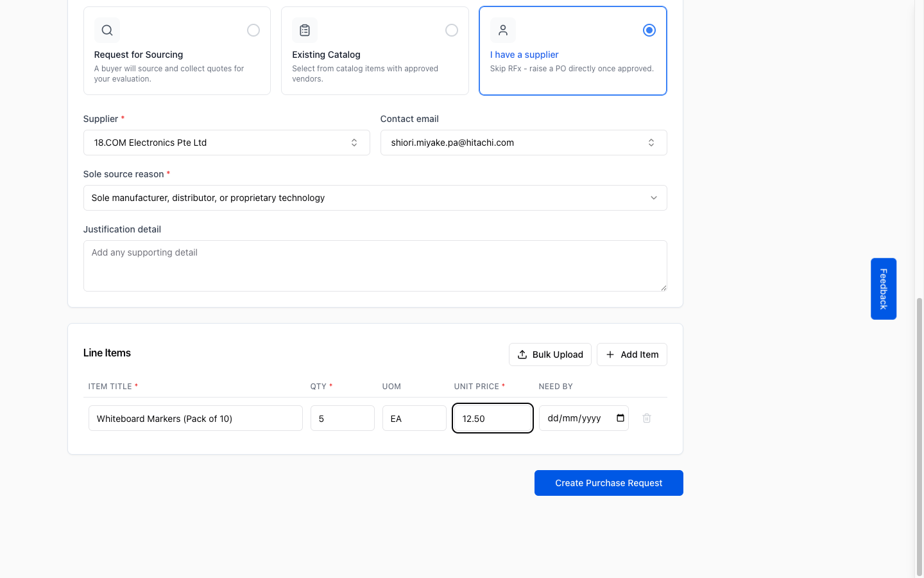Image resolution: width=924 pixels, height=578 pixels.
Task: Select the Request for Sourcing radio button
Action: 253,30
